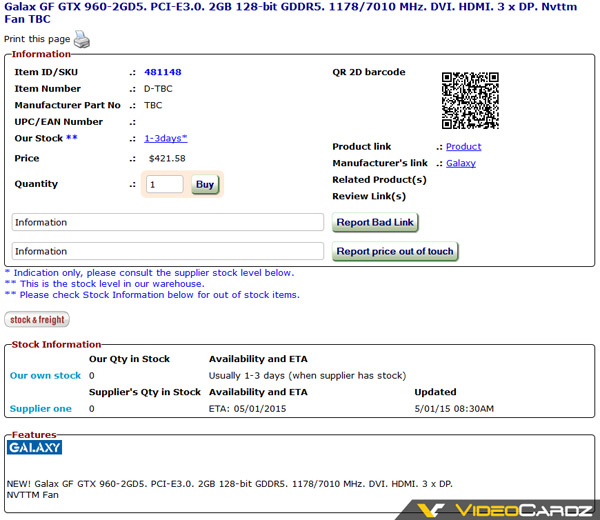This screenshot has height=520, width=600.
Task: Click the price $421.58
Action: click(x=167, y=158)
